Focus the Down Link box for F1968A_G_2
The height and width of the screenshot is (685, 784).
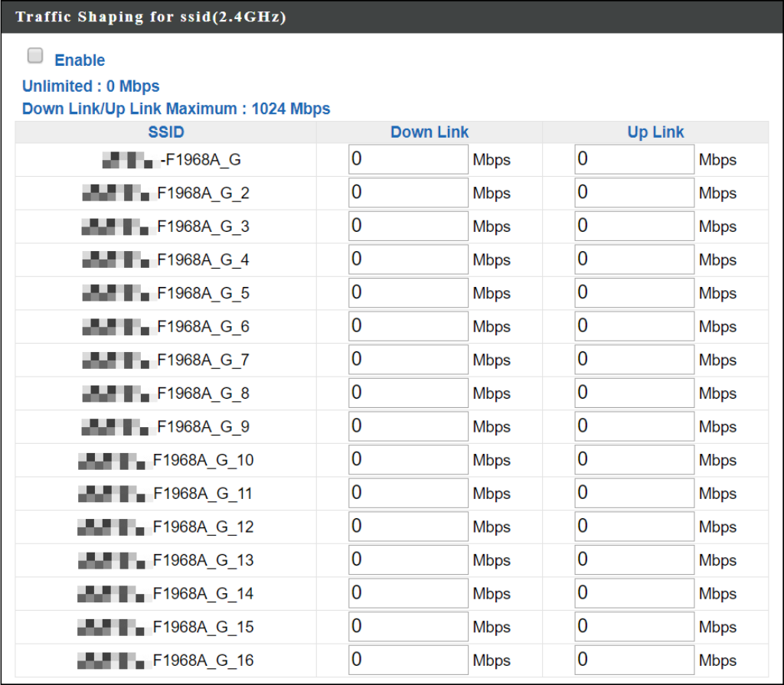coord(408,193)
